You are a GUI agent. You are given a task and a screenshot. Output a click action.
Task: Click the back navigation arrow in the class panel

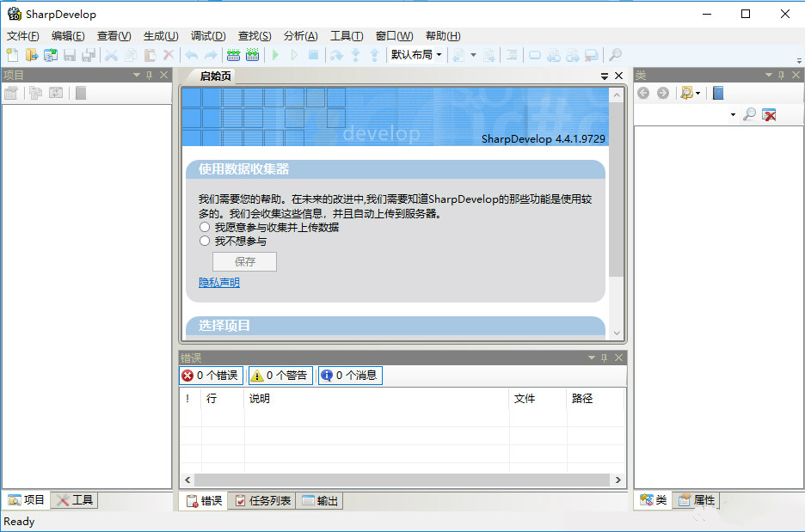[x=643, y=92]
